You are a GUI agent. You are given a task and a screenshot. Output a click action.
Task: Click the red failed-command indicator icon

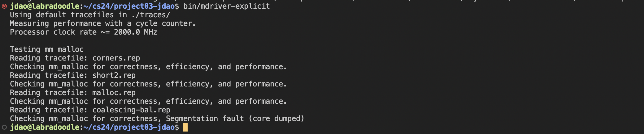pyautogui.click(x=4, y=6)
